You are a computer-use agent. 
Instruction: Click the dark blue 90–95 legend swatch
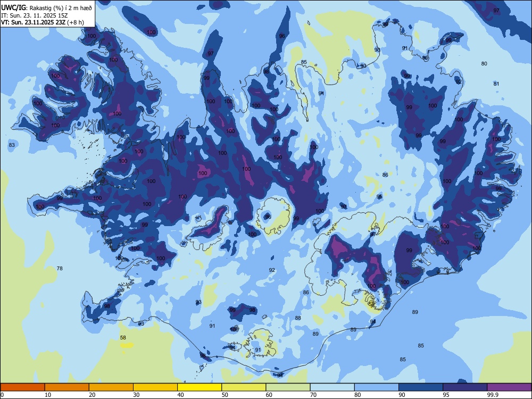click(x=421, y=387)
